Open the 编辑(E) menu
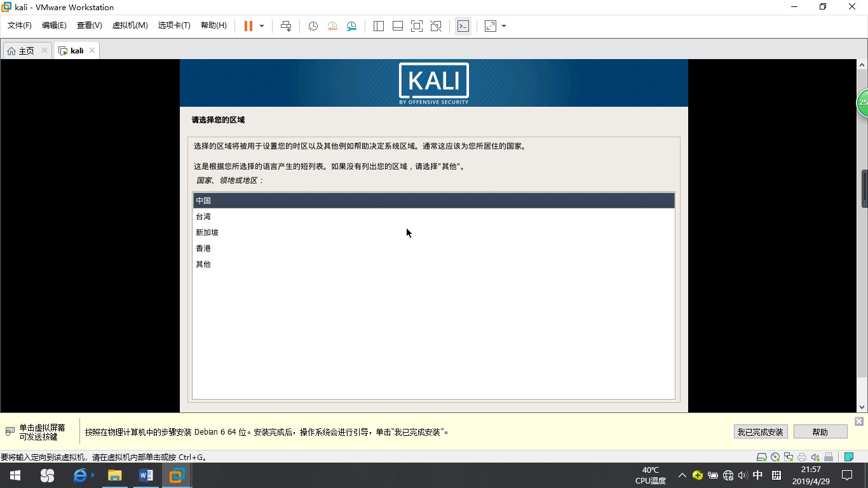Viewport: 868px width, 488px height. coord(54,25)
